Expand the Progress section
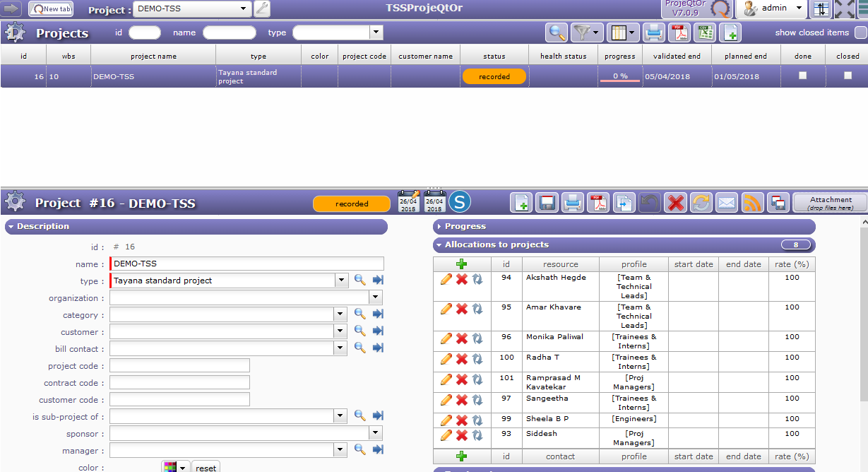The width and height of the screenshot is (868, 472). 465,227
